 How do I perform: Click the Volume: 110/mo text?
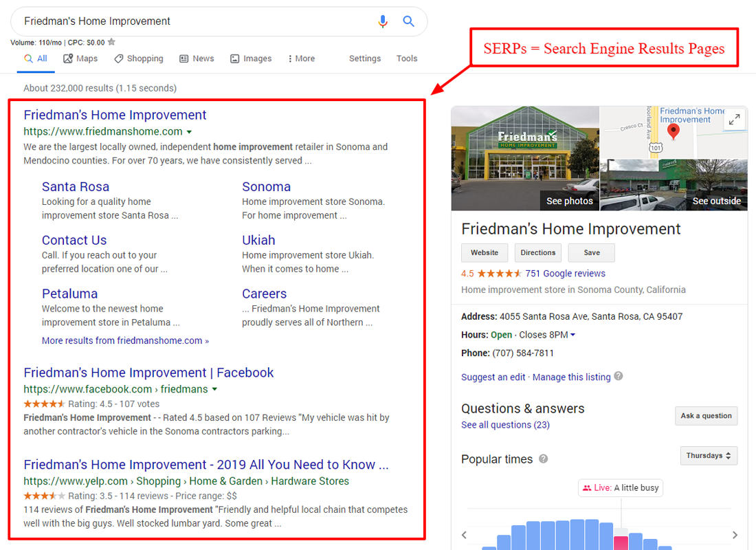(x=36, y=43)
